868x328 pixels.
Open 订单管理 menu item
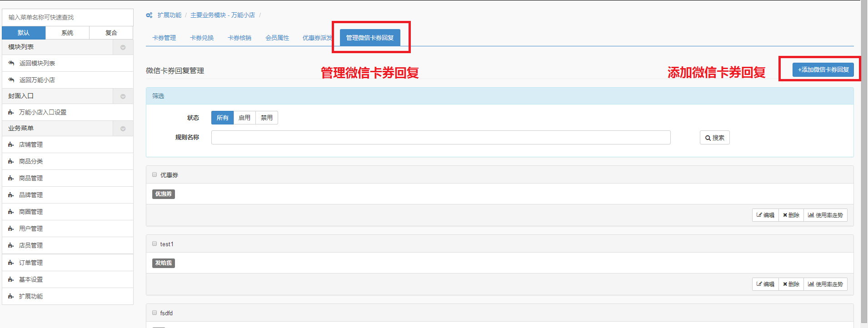coord(68,263)
